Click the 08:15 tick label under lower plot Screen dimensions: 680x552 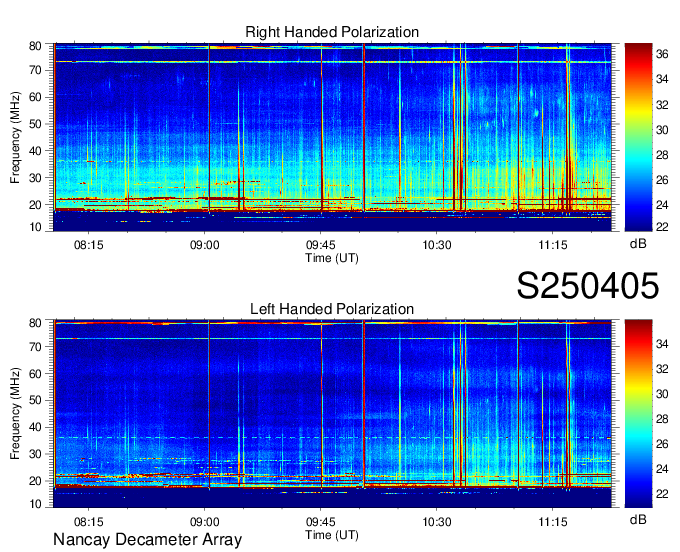tap(88, 522)
